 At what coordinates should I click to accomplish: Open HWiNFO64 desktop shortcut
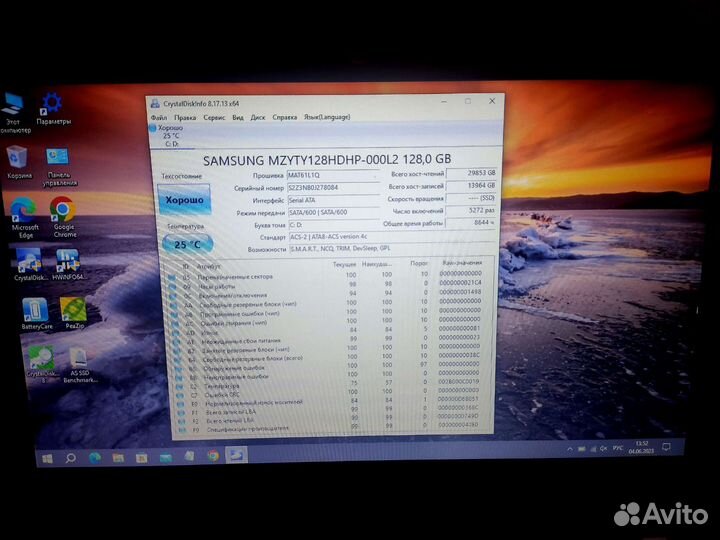[68, 264]
